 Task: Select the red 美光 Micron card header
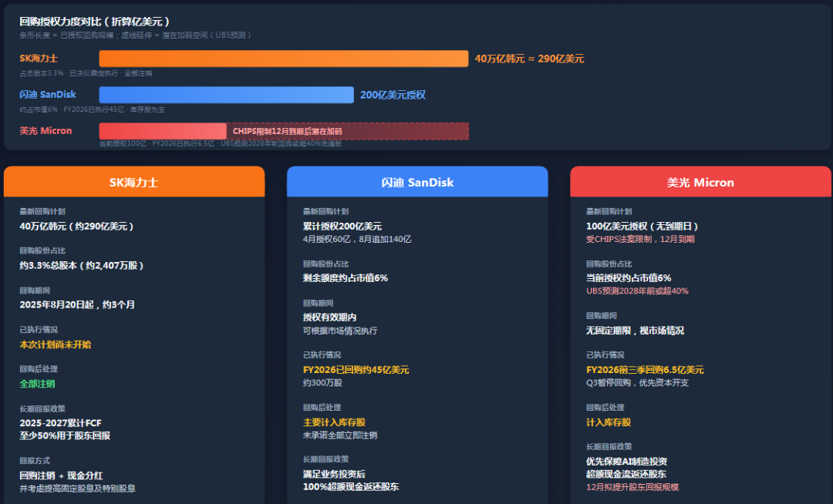[x=700, y=182]
